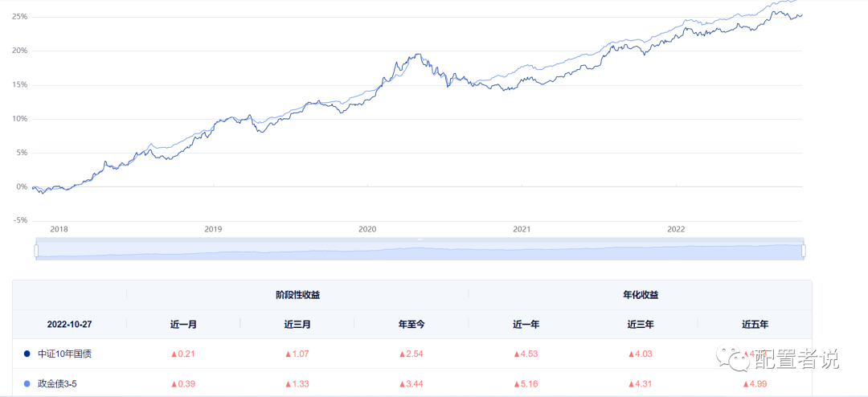Click the 近三年 column header
Image resolution: width=868 pixels, height=397 pixels.
(641, 325)
